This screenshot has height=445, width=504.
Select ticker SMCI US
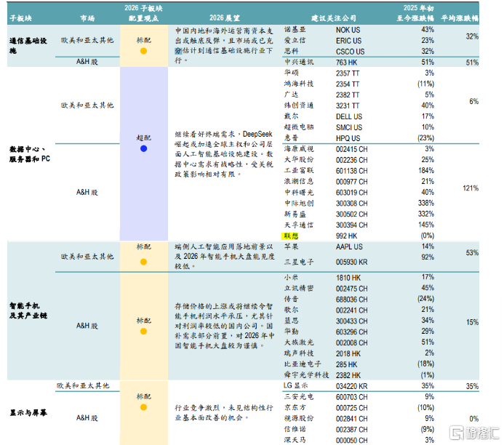point(349,127)
